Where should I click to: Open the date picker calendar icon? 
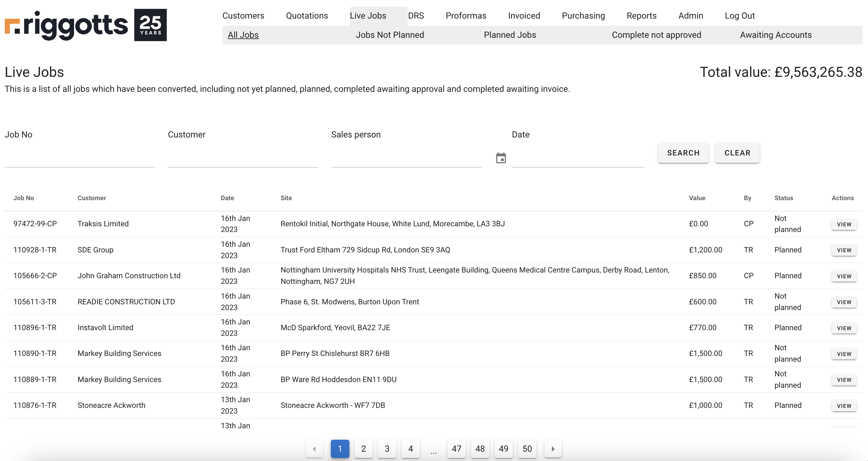click(501, 158)
